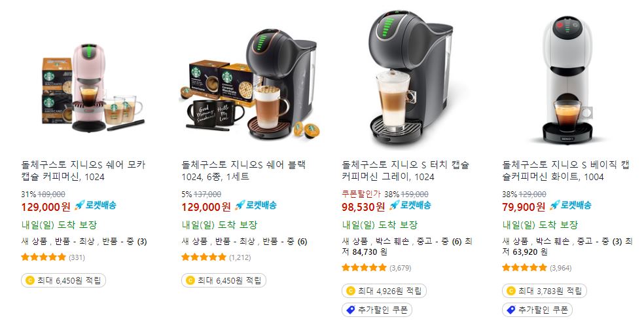
Task: Open 돌체구스토 지니오S 쉐어 블랙 product title
Action: point(243,171)
